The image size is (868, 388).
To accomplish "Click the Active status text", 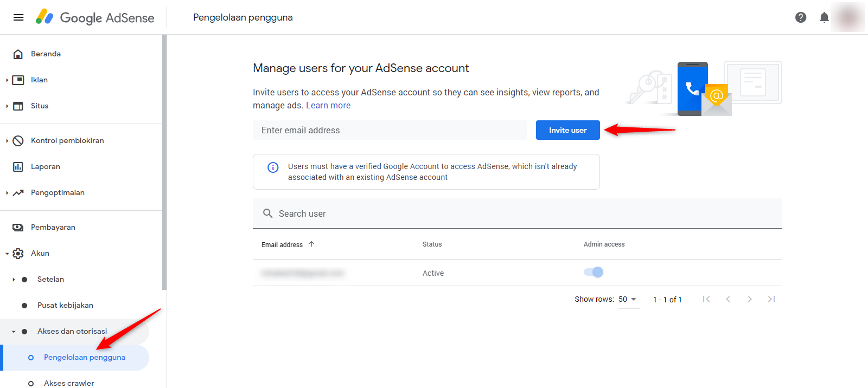I will [433, 273].
